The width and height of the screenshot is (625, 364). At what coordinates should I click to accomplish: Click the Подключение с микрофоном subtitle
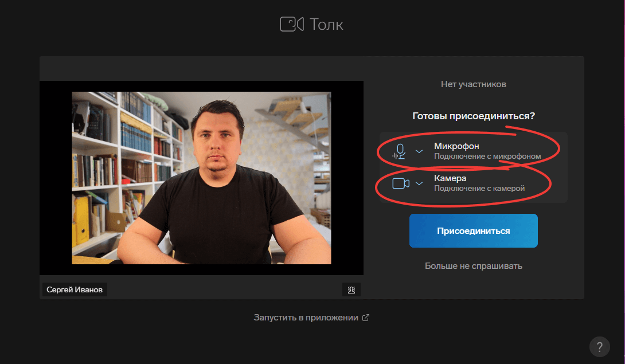[x=487, y=156]
